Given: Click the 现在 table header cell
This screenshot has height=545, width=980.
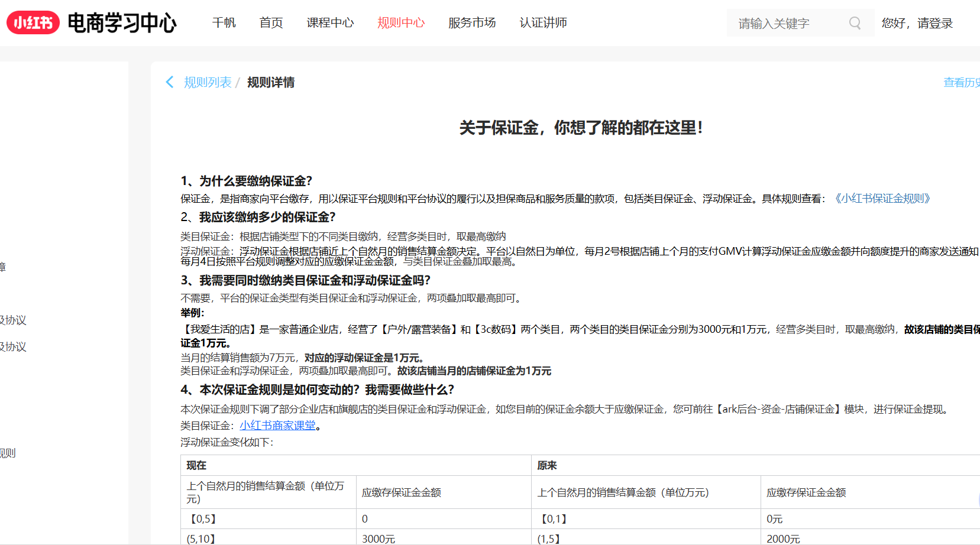Looking at the screenshot, I should [356, 465].
